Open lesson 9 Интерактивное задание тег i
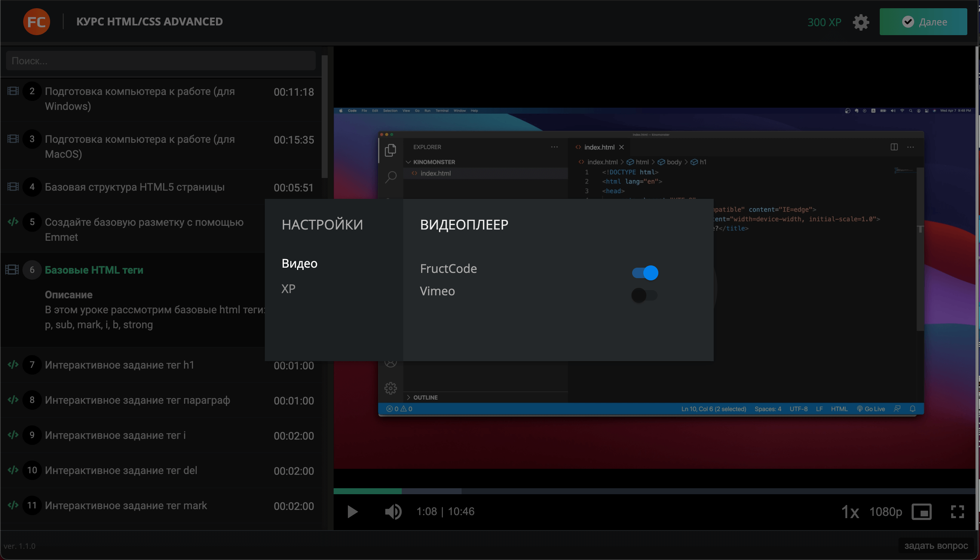 161,435
